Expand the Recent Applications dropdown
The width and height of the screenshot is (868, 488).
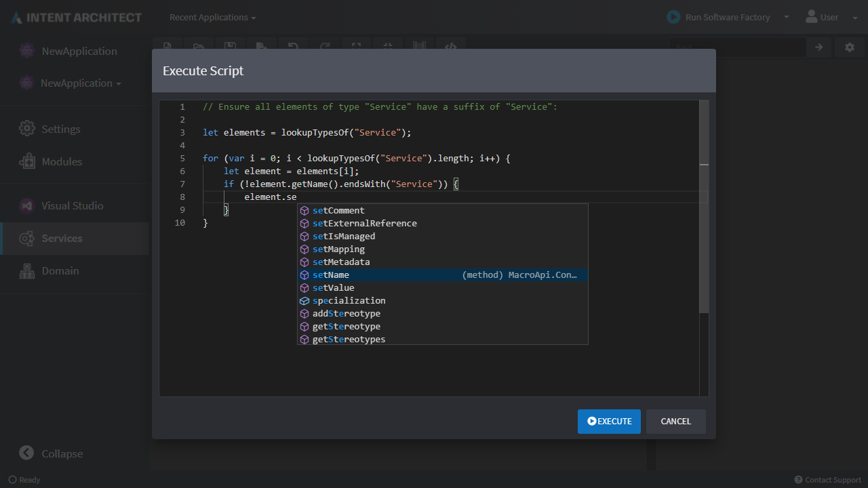[212, 18]
